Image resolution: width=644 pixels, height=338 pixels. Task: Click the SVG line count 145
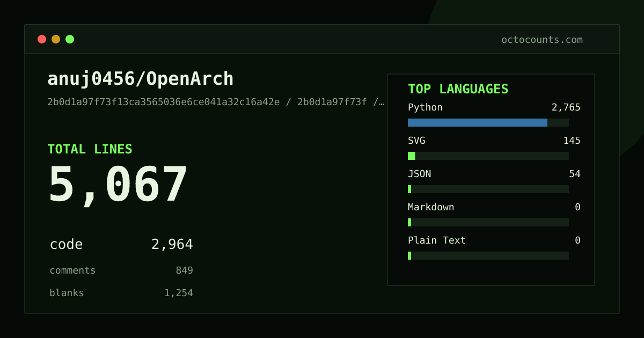point(572,141)
